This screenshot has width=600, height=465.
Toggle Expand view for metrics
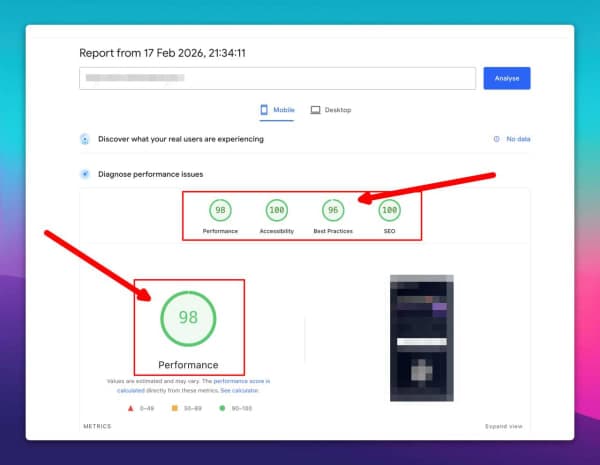tap(504, 426)
